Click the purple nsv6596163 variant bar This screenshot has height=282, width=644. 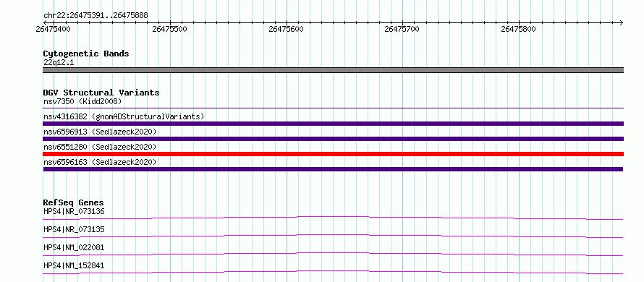click(333, 169)
